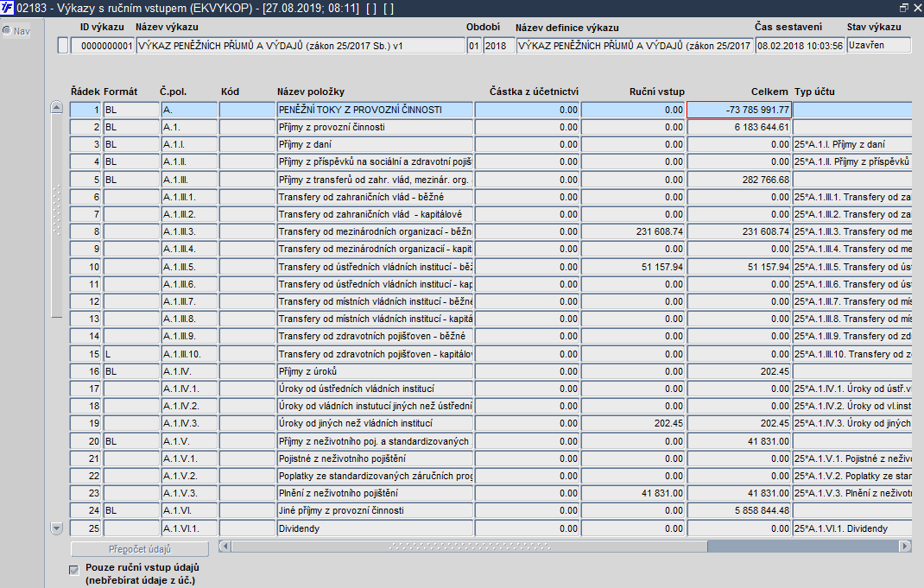Click Stav výkazu field Uzavřen

click(879, 46)
